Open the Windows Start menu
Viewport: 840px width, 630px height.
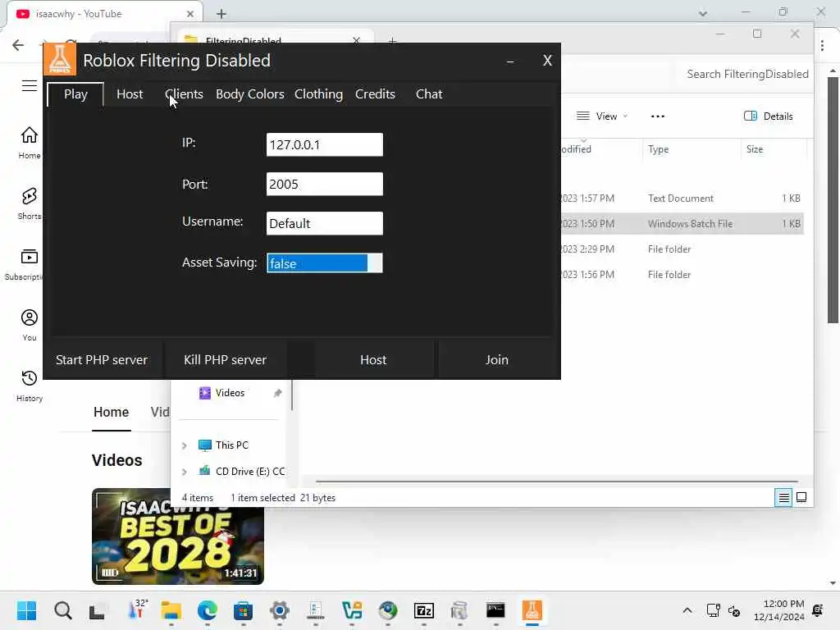[27, 610]
